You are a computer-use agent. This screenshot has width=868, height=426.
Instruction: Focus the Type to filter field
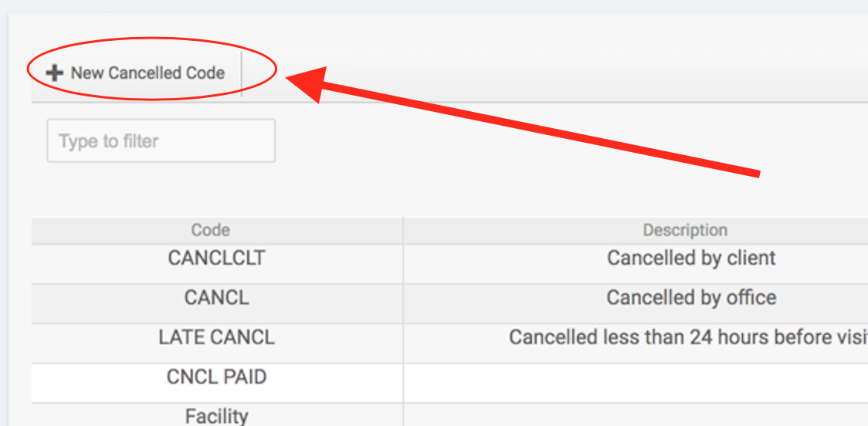pyautogui.click(x=161, y=141)
